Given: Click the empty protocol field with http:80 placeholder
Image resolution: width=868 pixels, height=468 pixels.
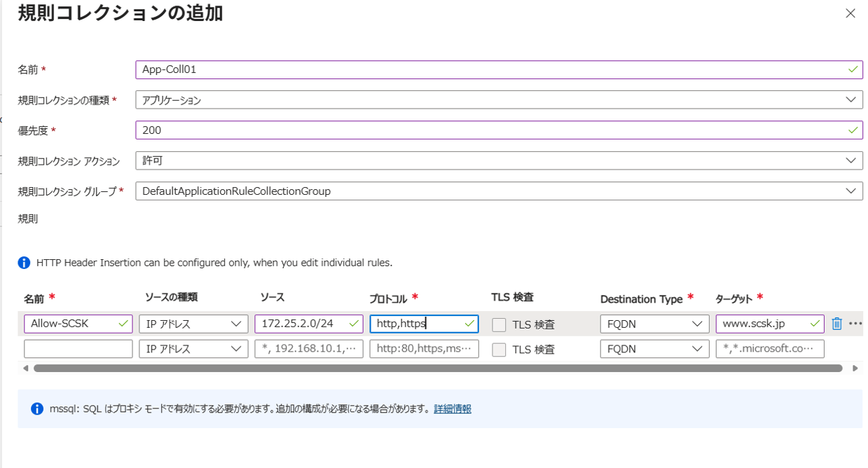Looking at the screenshot, I should [424, 349].
